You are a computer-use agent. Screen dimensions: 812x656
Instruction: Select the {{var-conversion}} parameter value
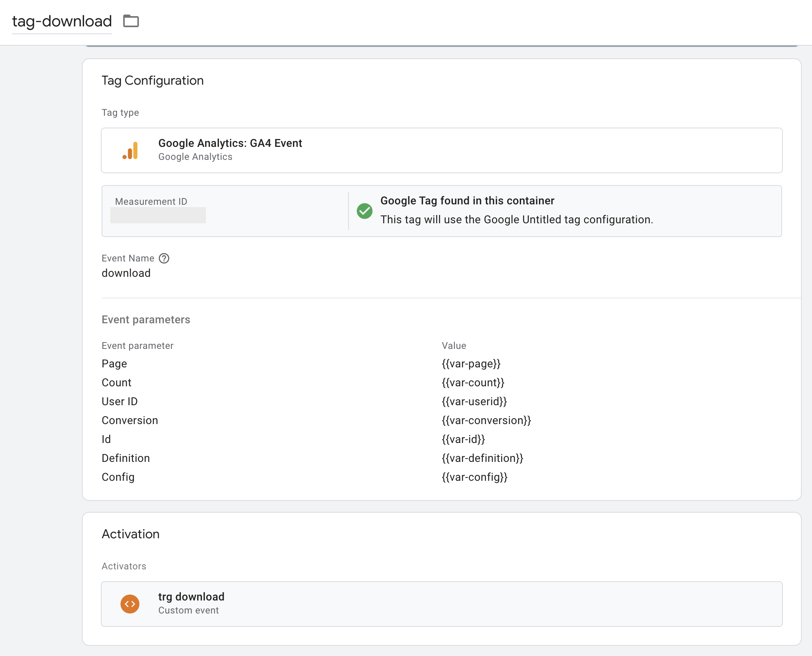tap(486, 421)
